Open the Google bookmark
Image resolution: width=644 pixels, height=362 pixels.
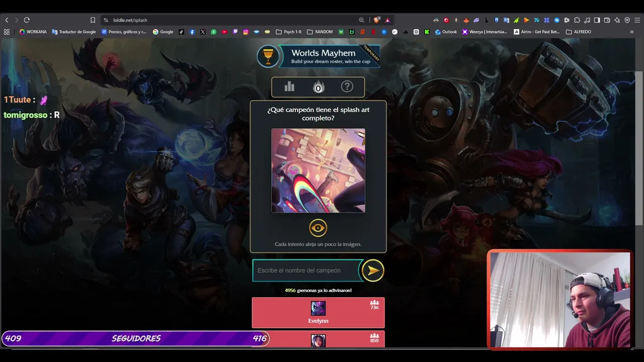163,32
